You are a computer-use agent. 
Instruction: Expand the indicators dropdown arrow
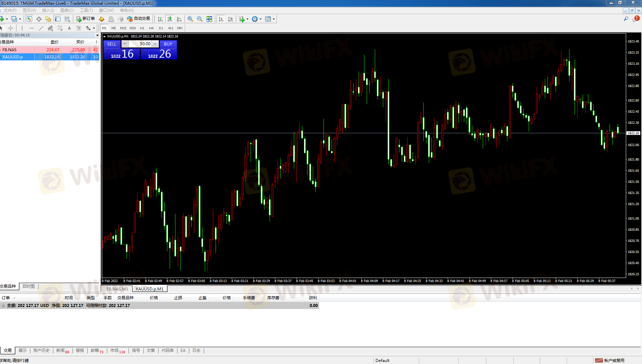click(247, 19)
